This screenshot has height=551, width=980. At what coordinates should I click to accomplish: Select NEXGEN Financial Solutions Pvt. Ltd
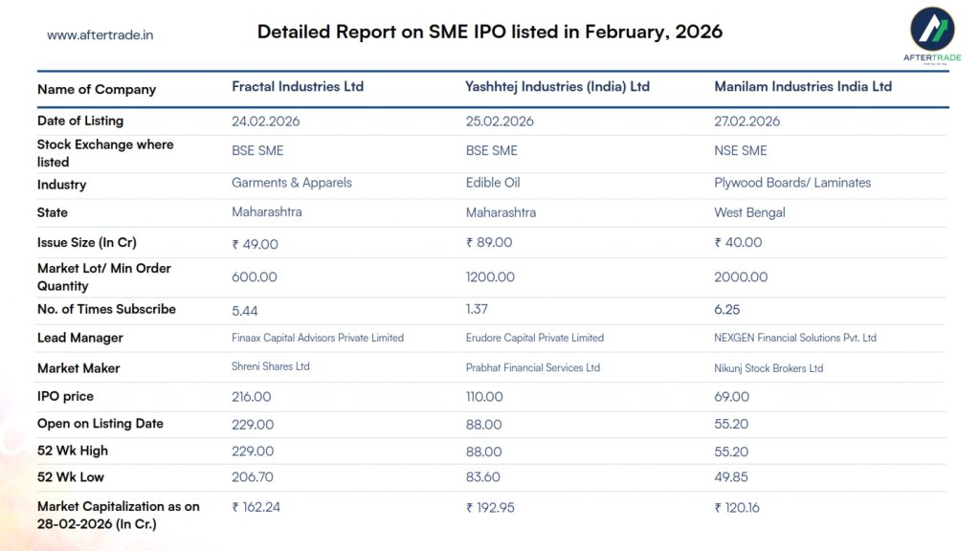tap(794, 338)
